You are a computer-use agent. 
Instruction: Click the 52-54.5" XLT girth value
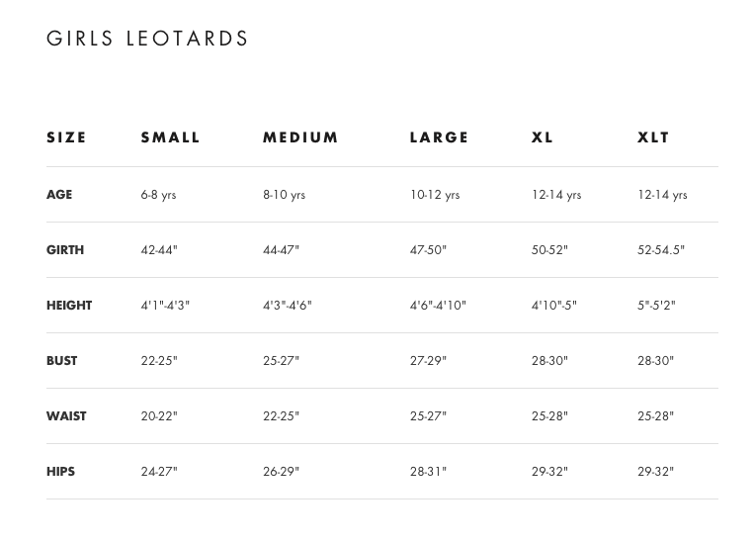(x=661, y=250)
